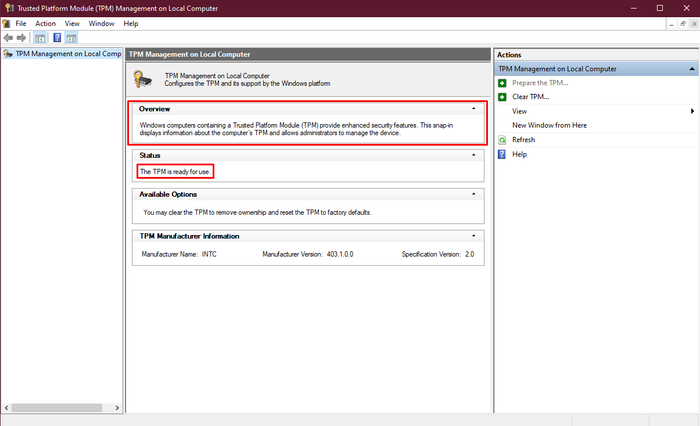Click the tree pane horizontal scrollbar thumb
This screenshot has width=700, height=426.
[57, 408]
